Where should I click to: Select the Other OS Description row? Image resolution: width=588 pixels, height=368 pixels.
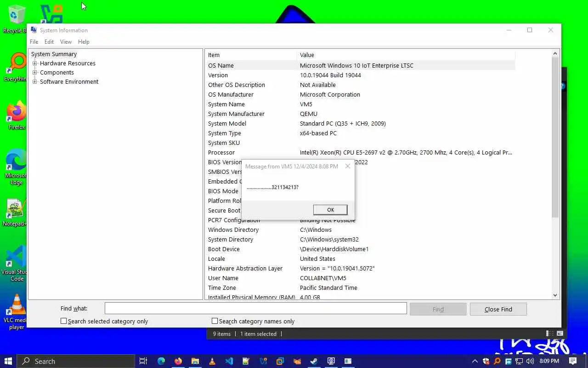click(x=360, y=85)
